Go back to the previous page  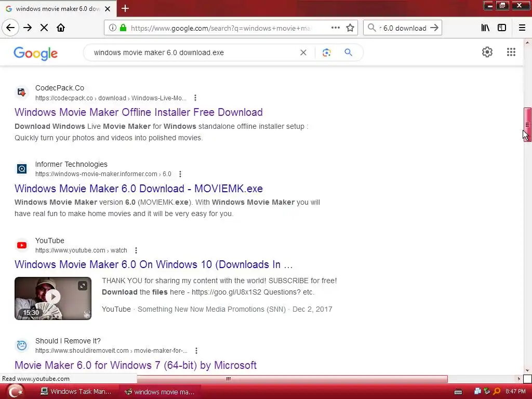tap(10, 28)
